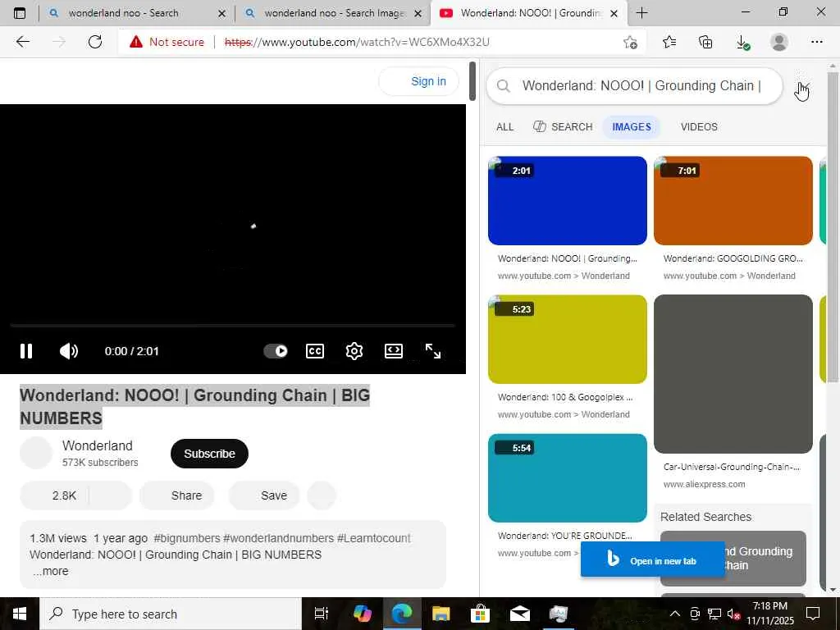Turn on closed captions CC
The image size is (840, 630).
point(314,351)
